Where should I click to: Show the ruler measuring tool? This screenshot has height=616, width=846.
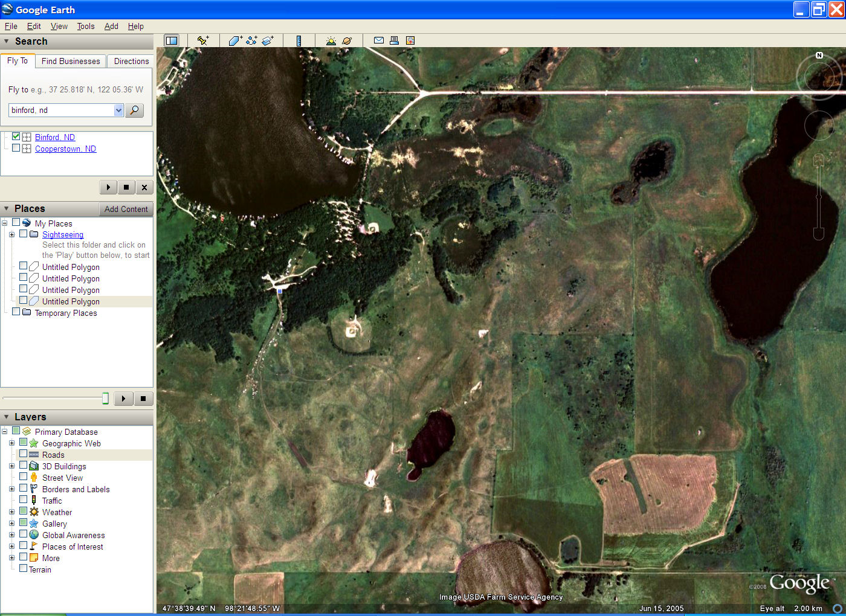pos(299,40)
